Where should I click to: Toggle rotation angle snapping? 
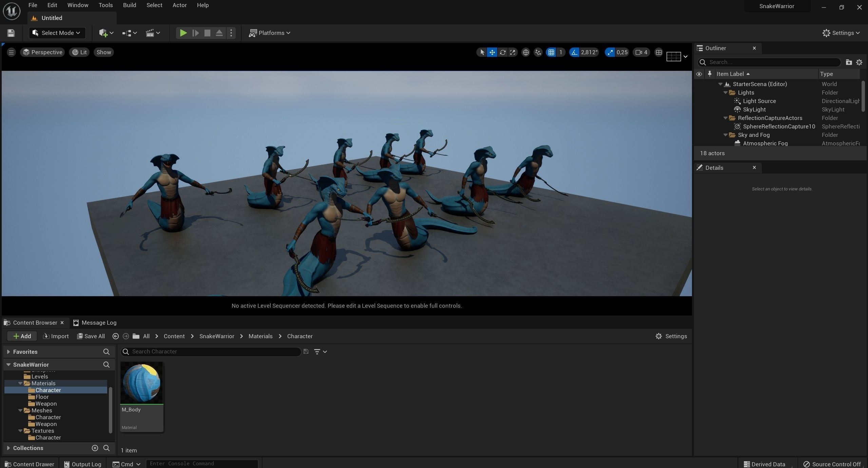(574, 52)
